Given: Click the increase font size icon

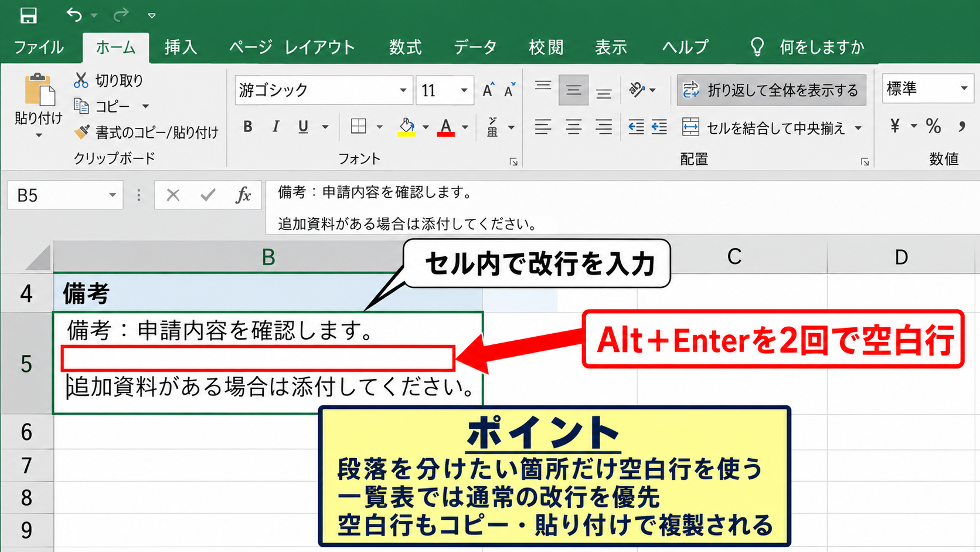Looking at the screenshot, I should tap(488, 90).
